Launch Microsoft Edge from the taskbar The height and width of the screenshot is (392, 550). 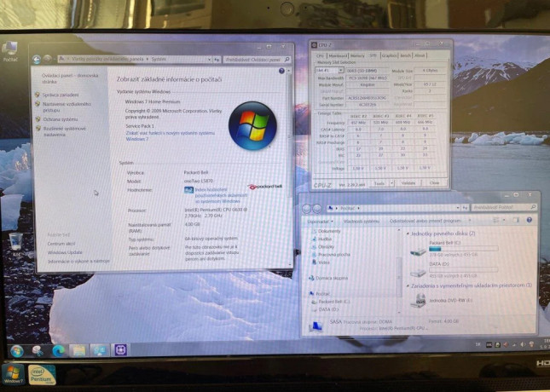click(58, 350)
